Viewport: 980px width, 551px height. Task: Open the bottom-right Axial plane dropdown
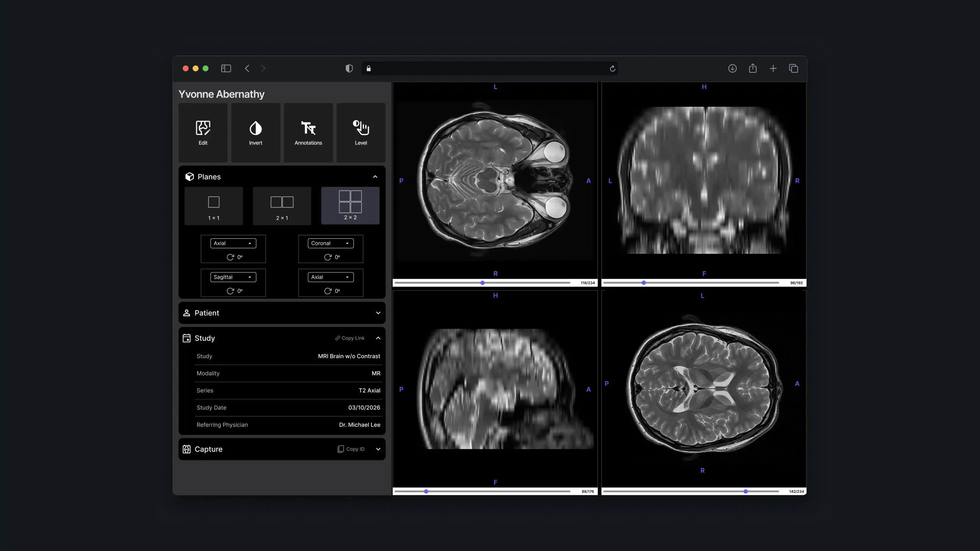pyautogui.click(x=331, y=277)
